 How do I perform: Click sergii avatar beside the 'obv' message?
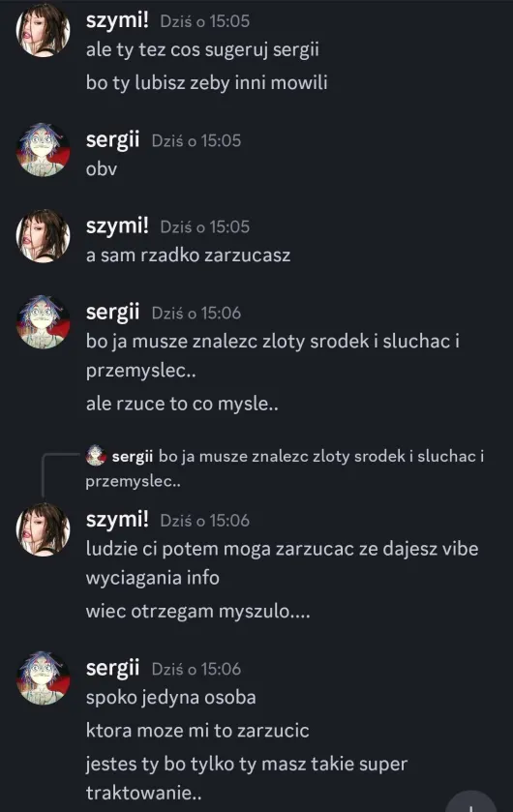click(44, 150)
